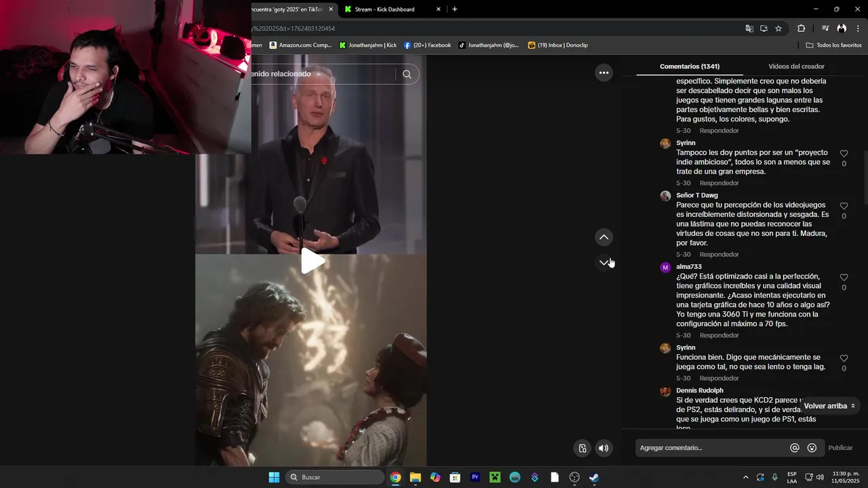Open the Jonathanjahm | Kick bookmark
The width and height of the screenshot is (868, 488).
[368, 45]
